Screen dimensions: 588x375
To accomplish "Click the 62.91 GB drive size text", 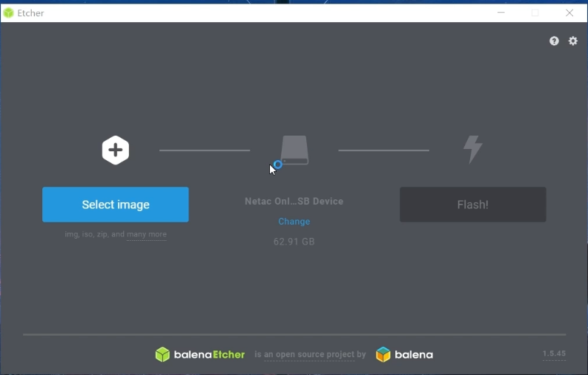I will point(294,242).
